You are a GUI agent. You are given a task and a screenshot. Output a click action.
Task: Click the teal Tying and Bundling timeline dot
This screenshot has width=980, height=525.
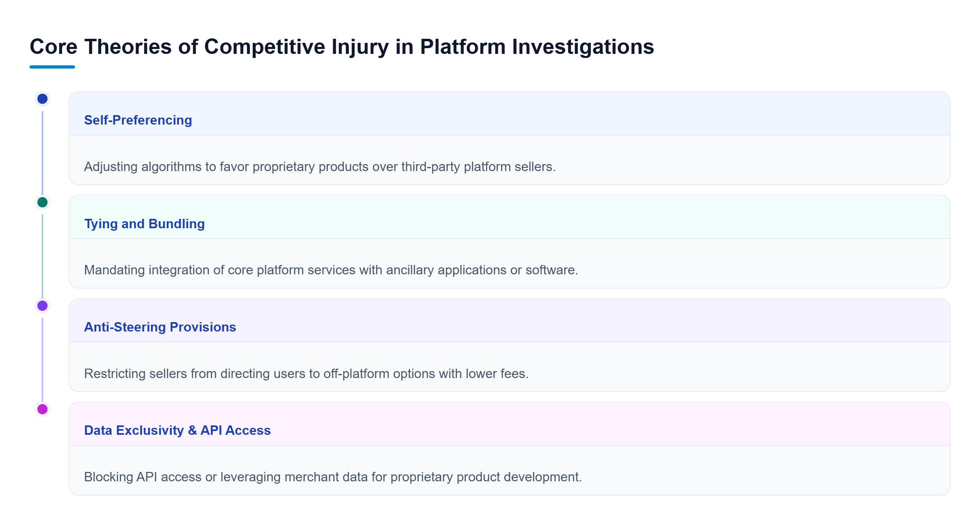tap(42, 202)
